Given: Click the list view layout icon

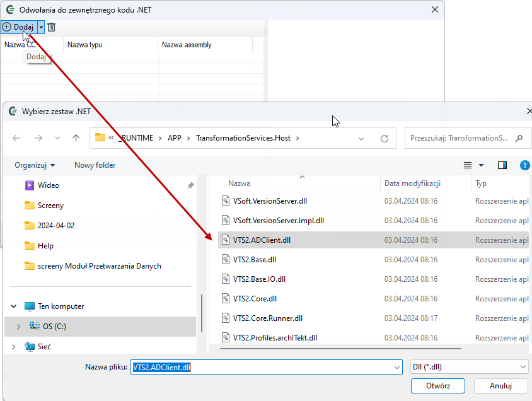Looking at the screenshot, I should coord(468,165).
